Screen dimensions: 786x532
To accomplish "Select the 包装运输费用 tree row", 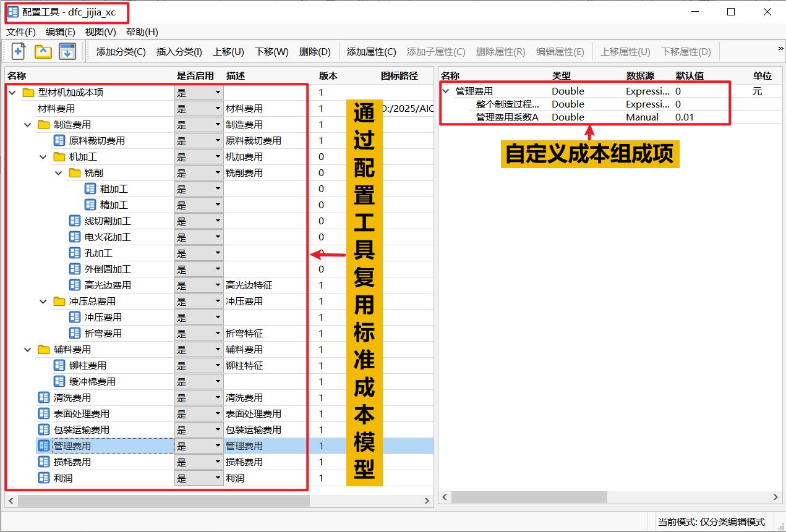I will (x=220, y=430).
